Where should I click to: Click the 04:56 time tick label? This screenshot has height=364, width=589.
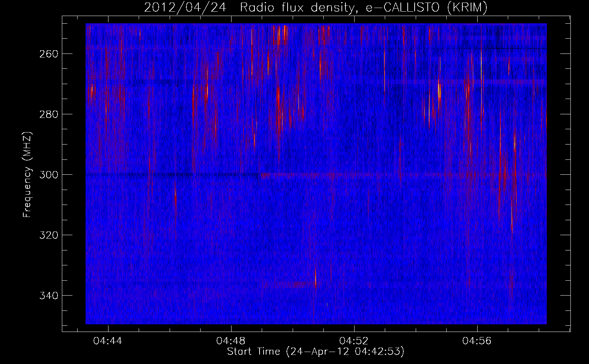coord(477,341)
